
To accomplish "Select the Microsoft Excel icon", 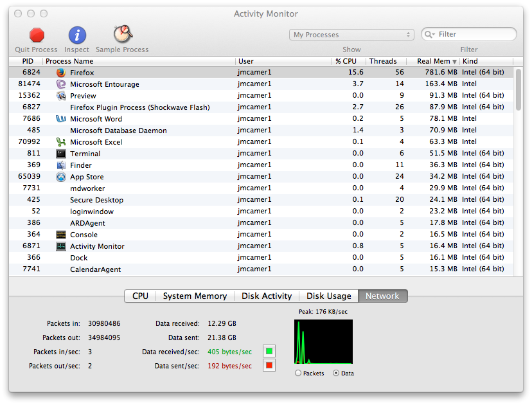I will [61, 141].
